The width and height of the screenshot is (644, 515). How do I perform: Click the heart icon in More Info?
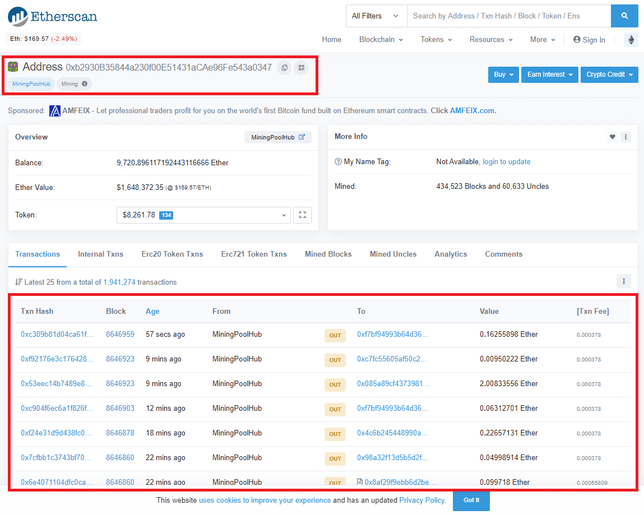point(612,137)
